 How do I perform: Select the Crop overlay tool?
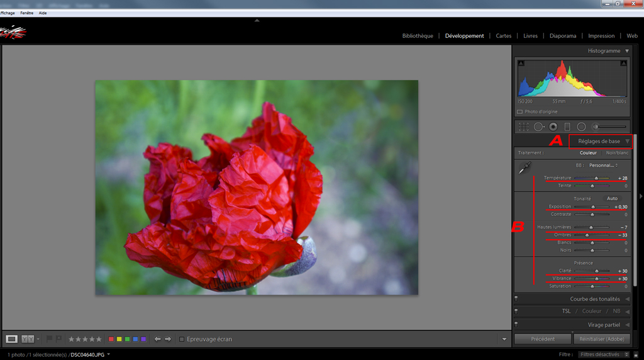523,127
